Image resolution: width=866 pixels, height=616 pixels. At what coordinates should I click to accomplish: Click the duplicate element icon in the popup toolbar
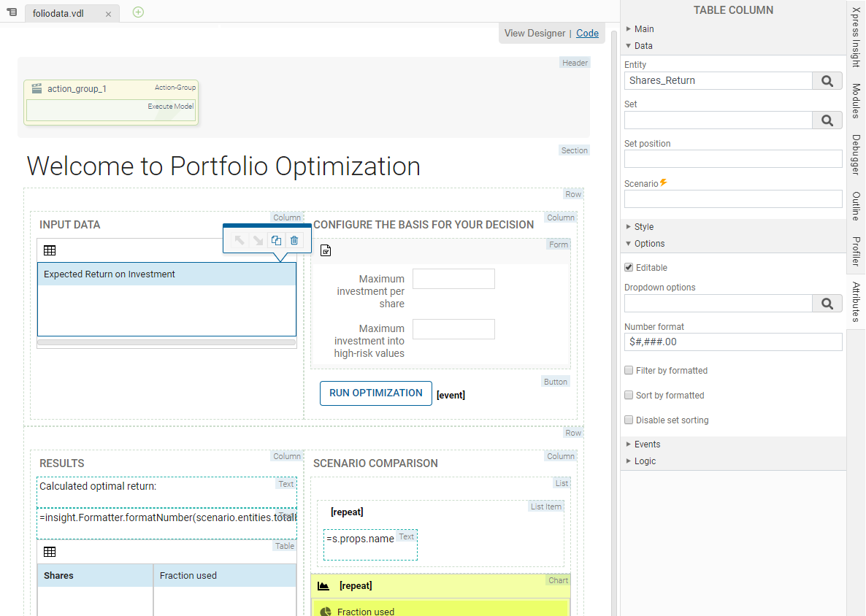tap(276, 240)
